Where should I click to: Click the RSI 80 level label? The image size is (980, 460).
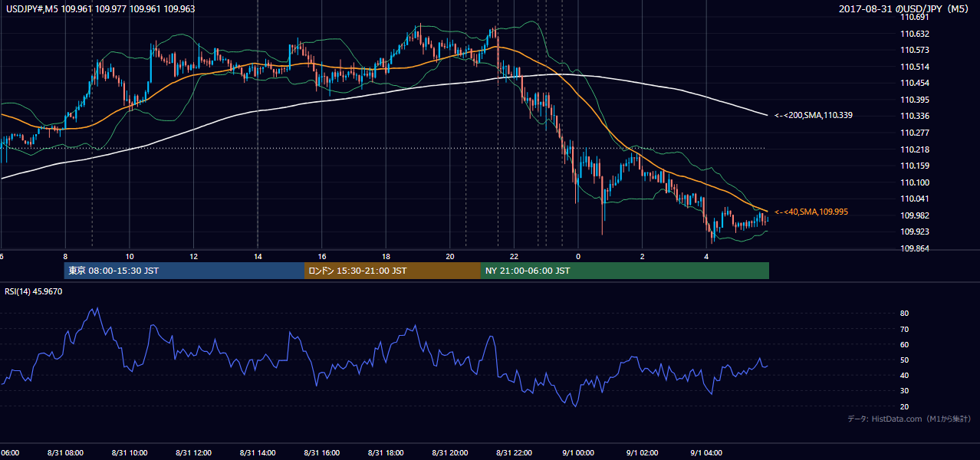[905, 314]
